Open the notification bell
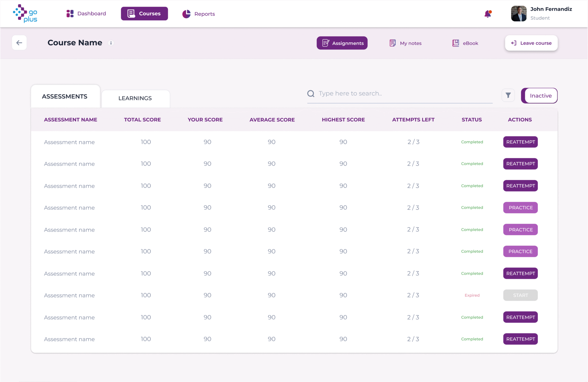The height and width of the screenshot is (382, 588). (x=488, y=14)
